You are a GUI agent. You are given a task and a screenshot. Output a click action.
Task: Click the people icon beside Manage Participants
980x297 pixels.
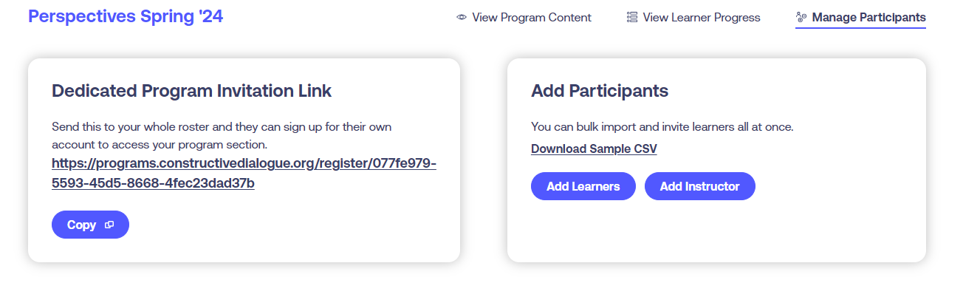(801, 17)
